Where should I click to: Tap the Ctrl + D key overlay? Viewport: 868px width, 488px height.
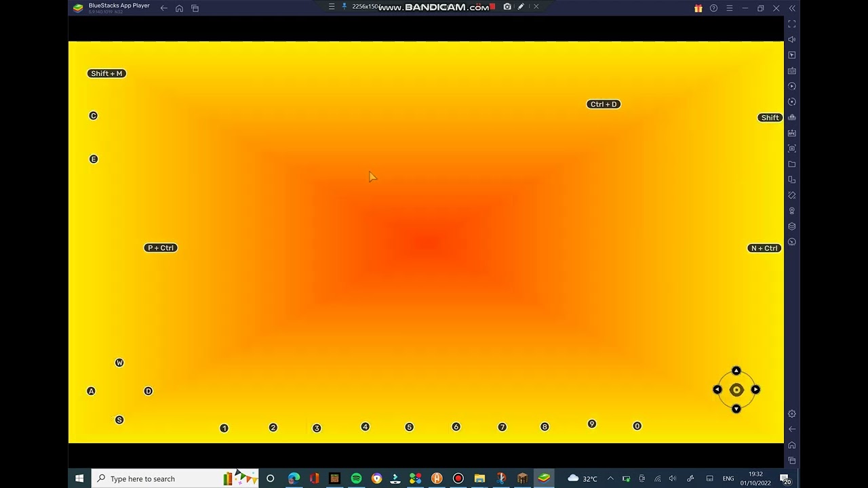click(604, 104)
